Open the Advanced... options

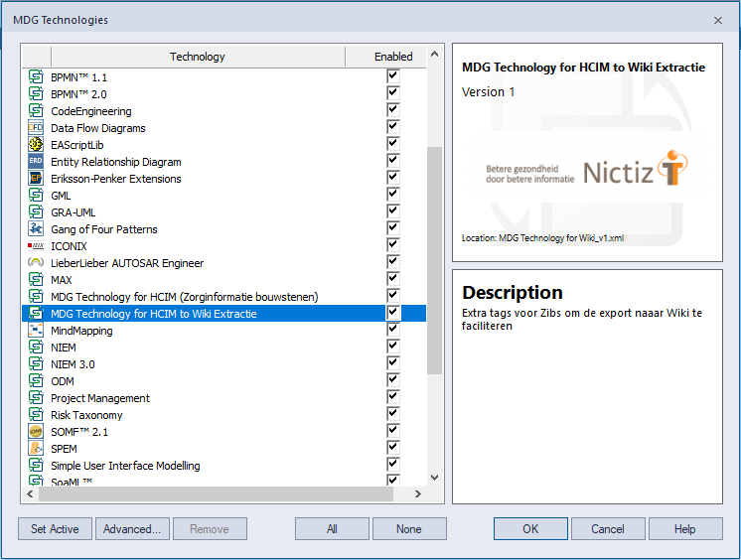click(x=132, y=529)
